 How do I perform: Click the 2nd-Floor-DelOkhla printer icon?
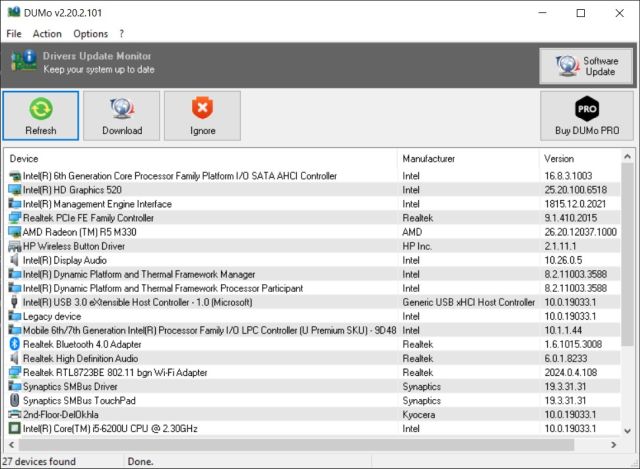tap(15, 415)
